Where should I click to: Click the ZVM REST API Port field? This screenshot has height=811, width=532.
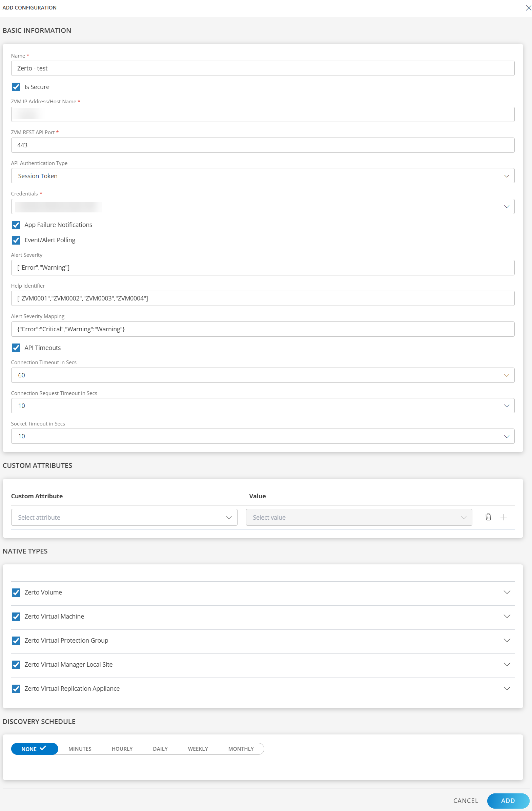[x=262, y=145]
